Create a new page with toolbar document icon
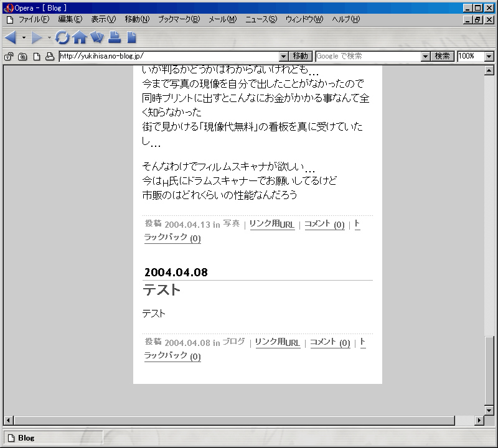498x448 pixels. [131, 37]
